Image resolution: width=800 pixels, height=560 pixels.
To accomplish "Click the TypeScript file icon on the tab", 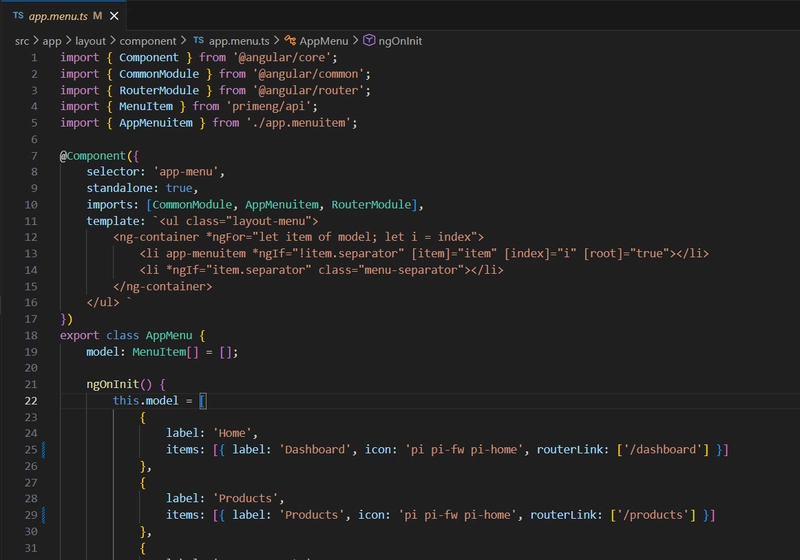I will point(18,16).
